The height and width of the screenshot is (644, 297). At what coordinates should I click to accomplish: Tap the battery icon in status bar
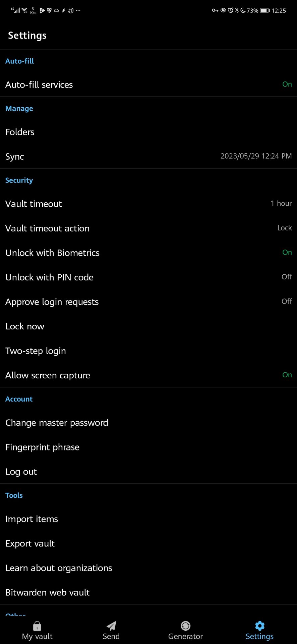(265, 10)
